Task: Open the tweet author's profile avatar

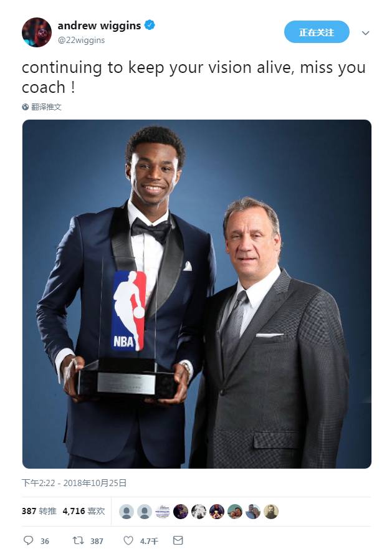Action: 37,32
